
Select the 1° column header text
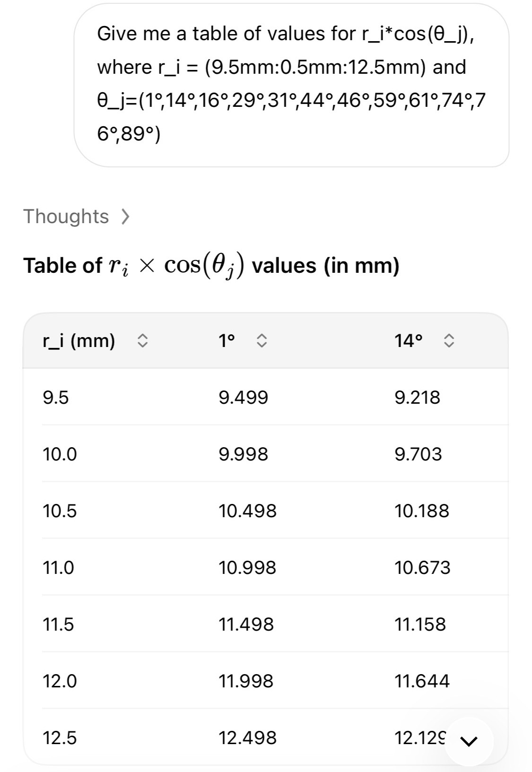[x=227, y=340]
